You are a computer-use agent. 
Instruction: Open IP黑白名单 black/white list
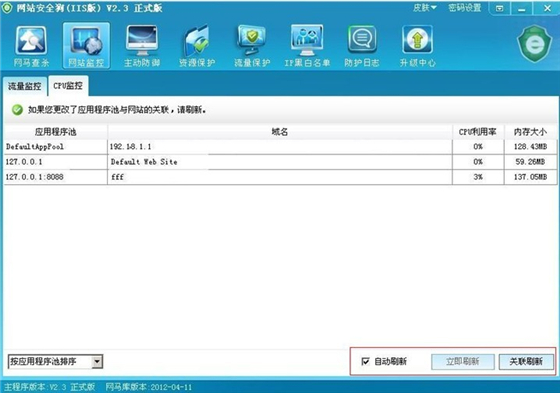point(307,46)
